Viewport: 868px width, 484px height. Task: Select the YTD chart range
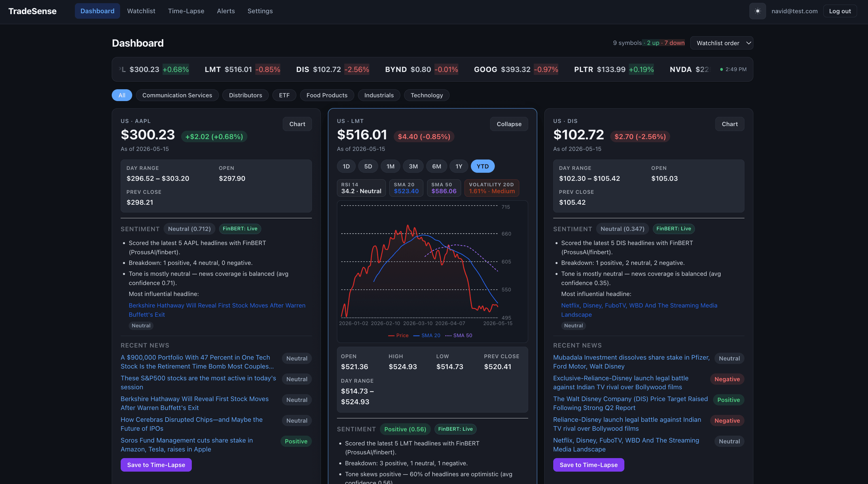click(x=482, y=166)
